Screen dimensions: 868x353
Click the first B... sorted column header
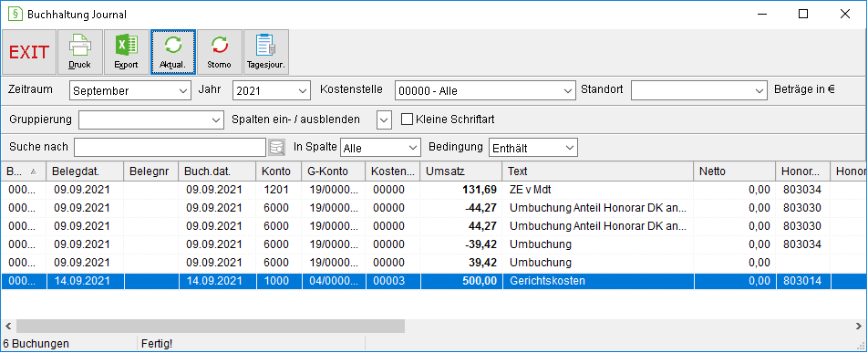[24, 171]
